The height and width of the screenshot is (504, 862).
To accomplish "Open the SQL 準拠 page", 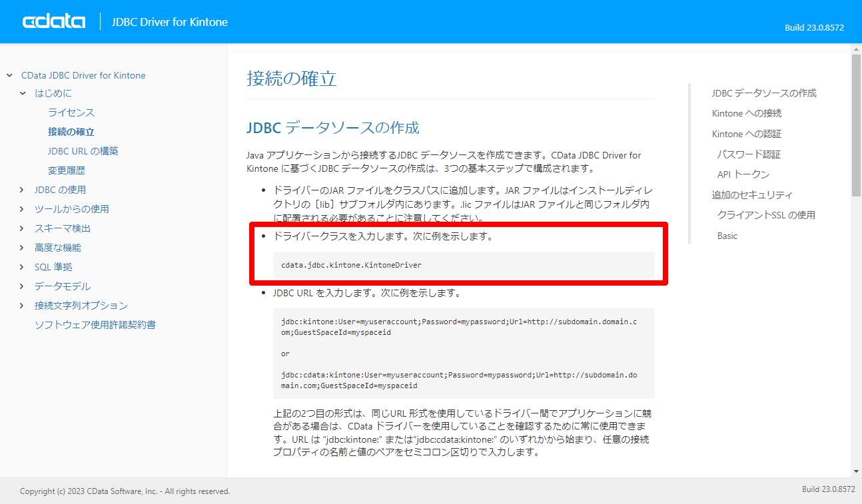I will pos(53,267).
